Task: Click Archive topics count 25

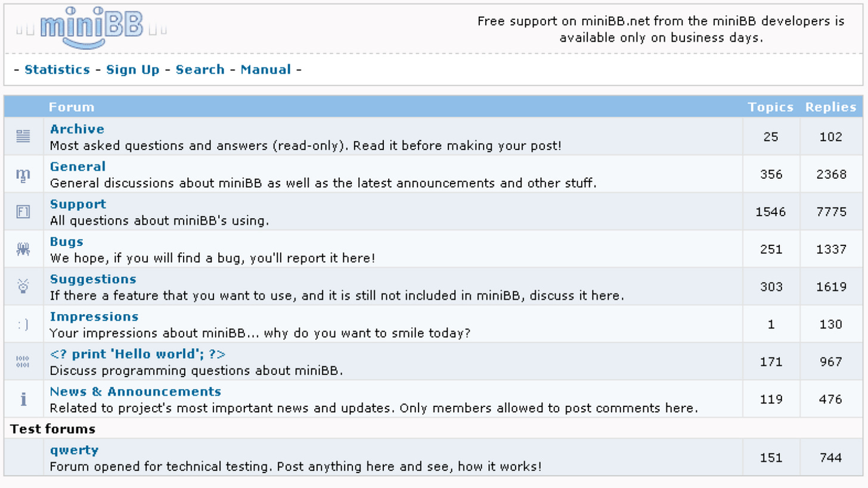Action: coord(771,136)
